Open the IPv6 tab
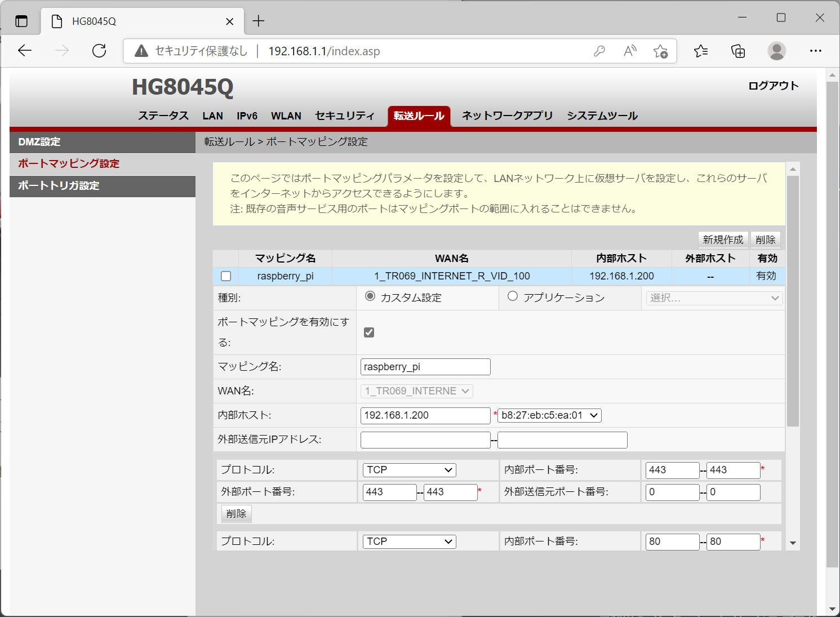The image size is (840, 617). pos(247,116)
